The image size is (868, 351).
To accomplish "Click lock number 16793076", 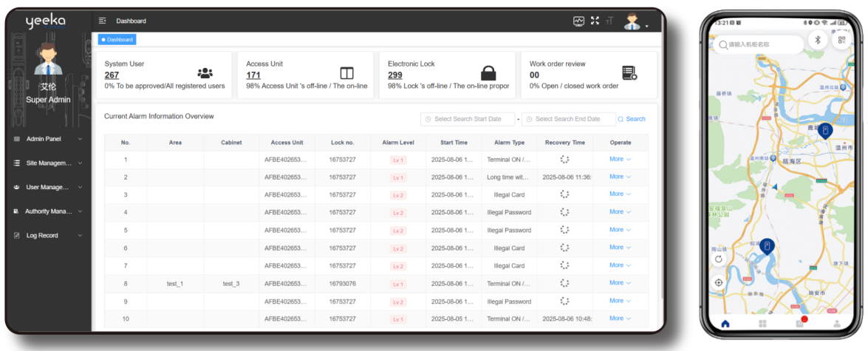I will tap(342, 284).
